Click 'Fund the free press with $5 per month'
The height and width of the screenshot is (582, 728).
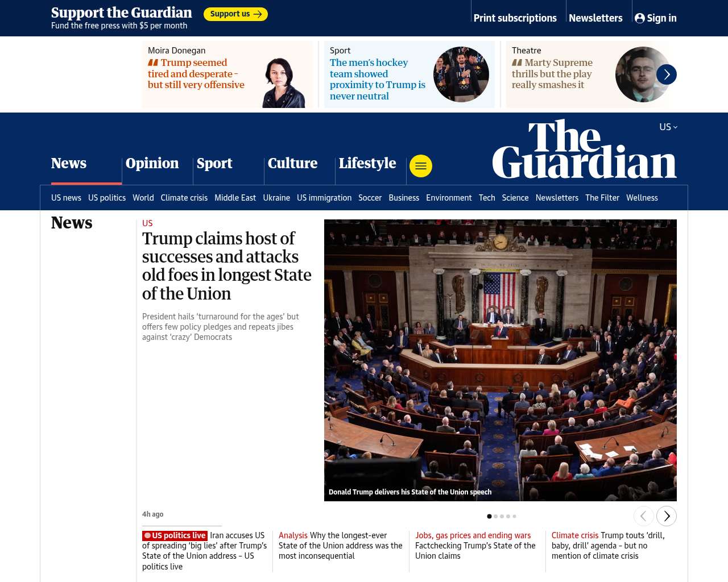[x=119, y=26]
